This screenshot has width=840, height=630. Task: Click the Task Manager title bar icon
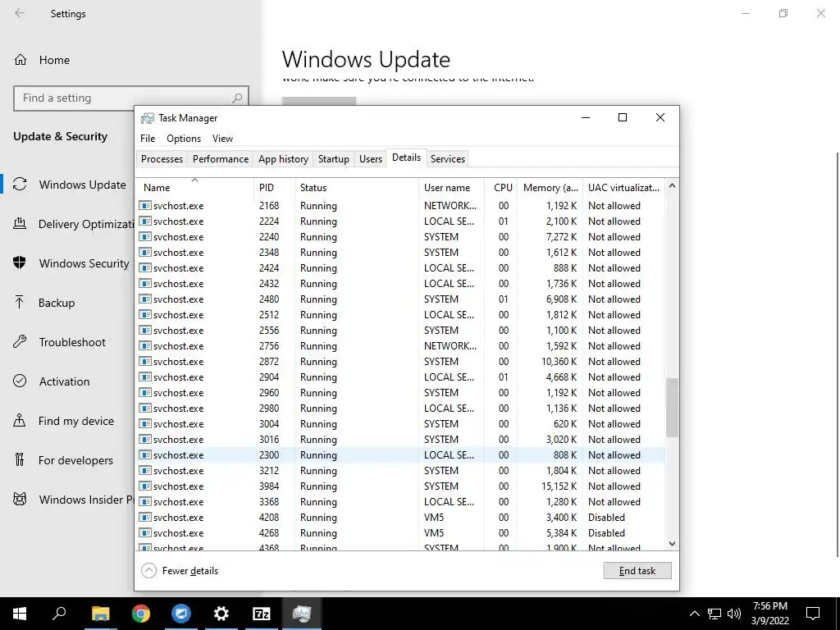point(148,118)
